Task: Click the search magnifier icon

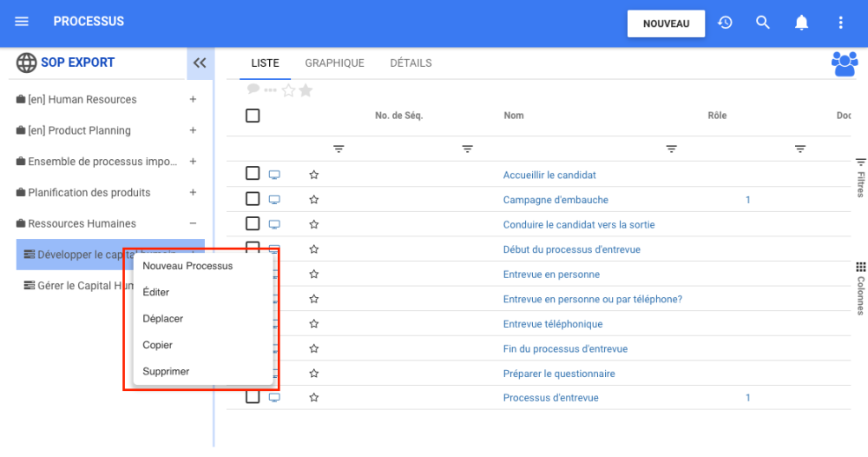Action: 763,23
